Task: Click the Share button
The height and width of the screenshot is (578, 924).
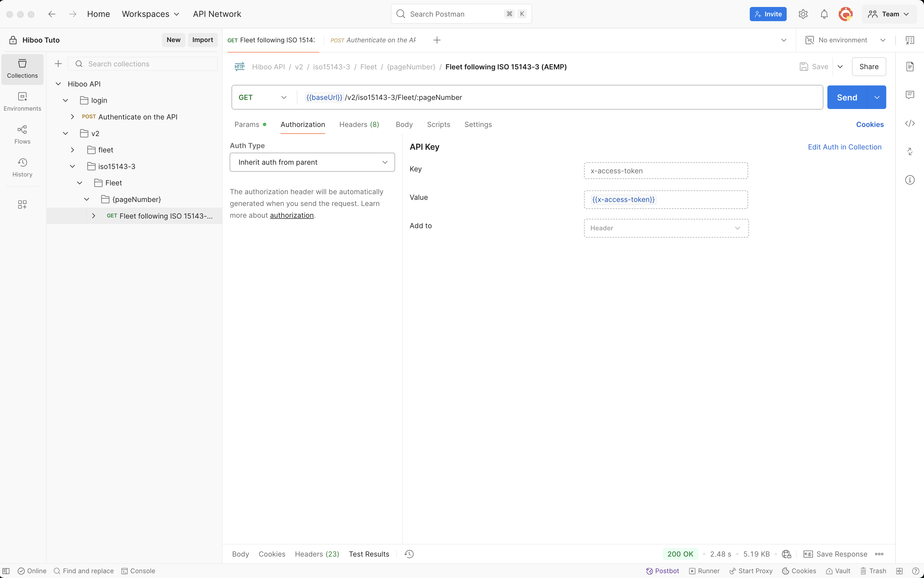Action: [869, 66]
